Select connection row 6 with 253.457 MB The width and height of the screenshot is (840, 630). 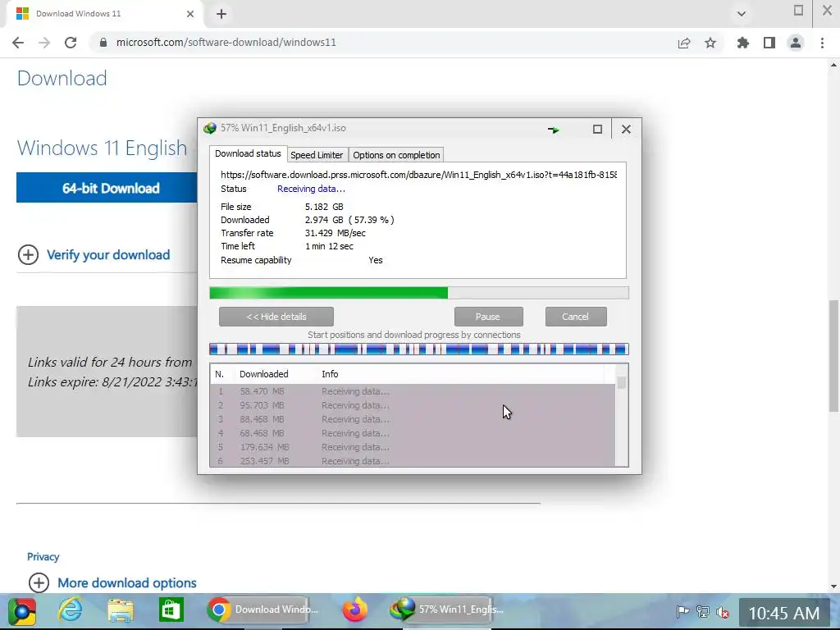[412, 461]
